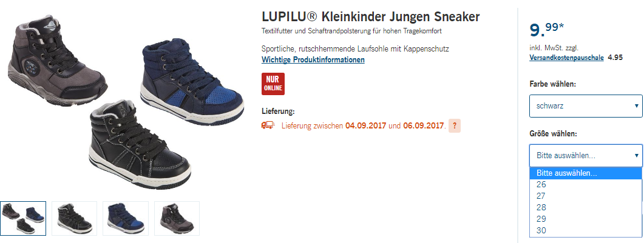Select the grey sneaker thumbnail
Screen dimensions: 644x243
tap(177, 218)
